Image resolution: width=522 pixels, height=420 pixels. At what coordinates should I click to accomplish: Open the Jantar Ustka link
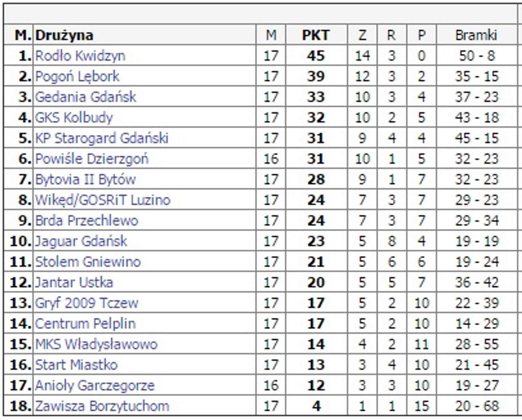(74, 282)
